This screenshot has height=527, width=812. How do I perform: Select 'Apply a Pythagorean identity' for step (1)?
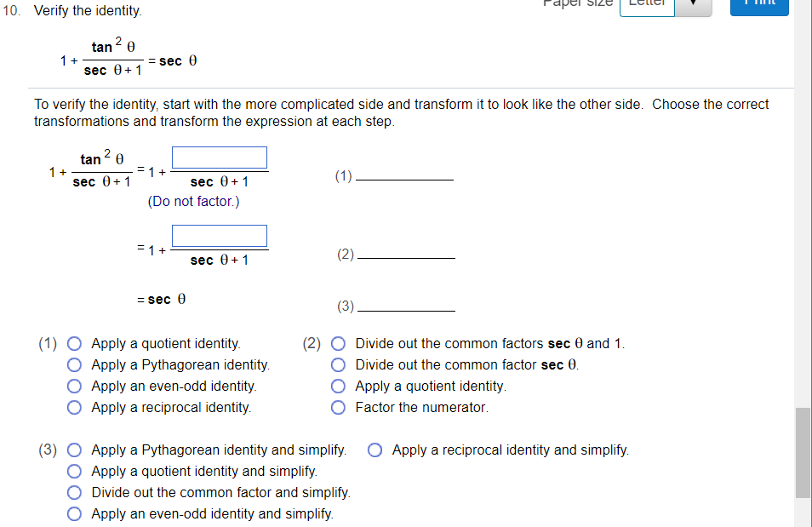coord(74,364)
